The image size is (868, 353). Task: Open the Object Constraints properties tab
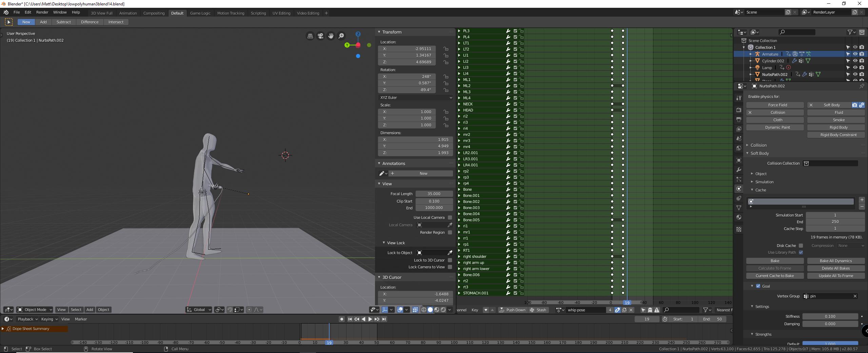739,198
